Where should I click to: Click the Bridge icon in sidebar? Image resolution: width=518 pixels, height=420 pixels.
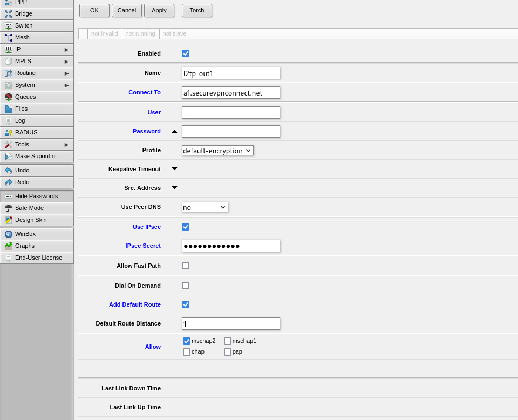pyautogui.click(x=9, y=14)
